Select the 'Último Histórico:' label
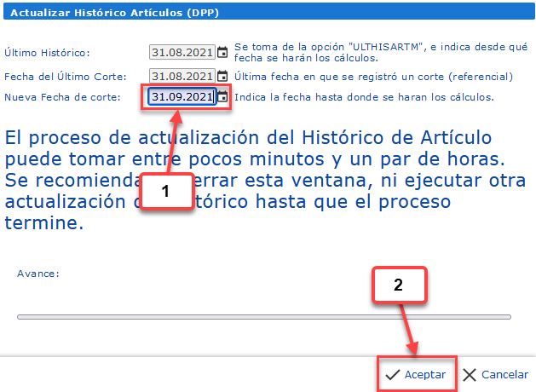 pyautogui.click(x=47, y=53)
